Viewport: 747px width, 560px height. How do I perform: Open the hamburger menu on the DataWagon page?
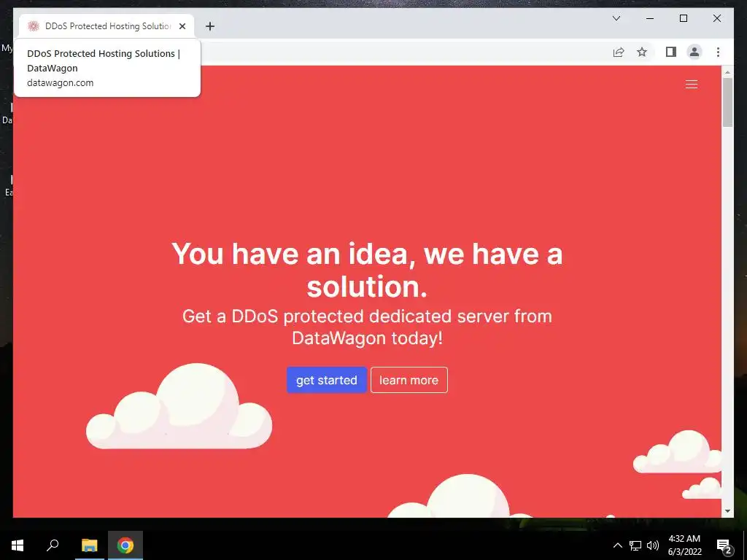point(692,85)
